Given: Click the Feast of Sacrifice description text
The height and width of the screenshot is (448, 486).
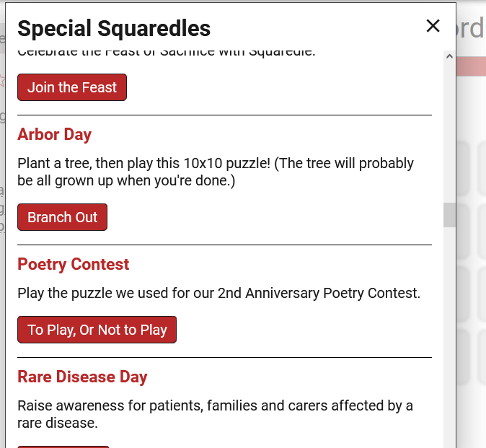Looking at the screenshot, I should pyautogui.click(x=167, y=53).
